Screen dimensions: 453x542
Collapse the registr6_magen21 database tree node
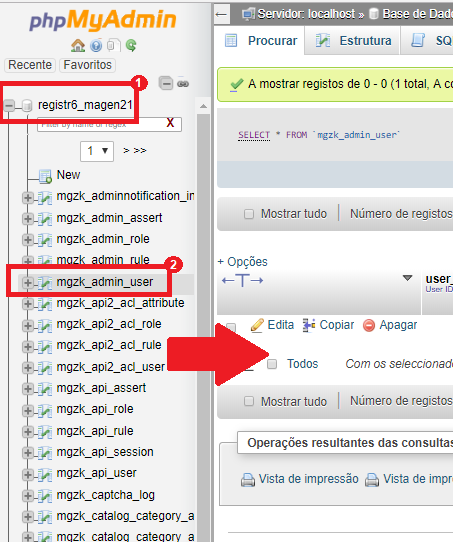pyautogui.click(x=10, y=105)
